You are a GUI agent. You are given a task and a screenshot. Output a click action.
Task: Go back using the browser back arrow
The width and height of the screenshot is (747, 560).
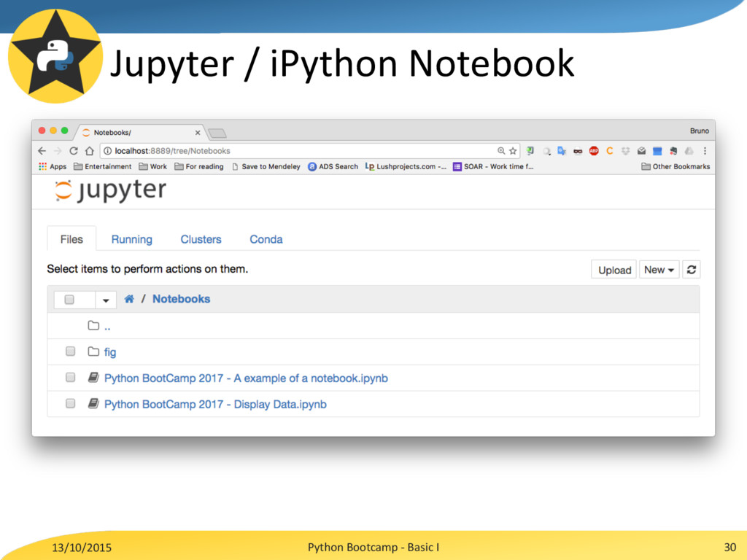(x=42, y=151)
